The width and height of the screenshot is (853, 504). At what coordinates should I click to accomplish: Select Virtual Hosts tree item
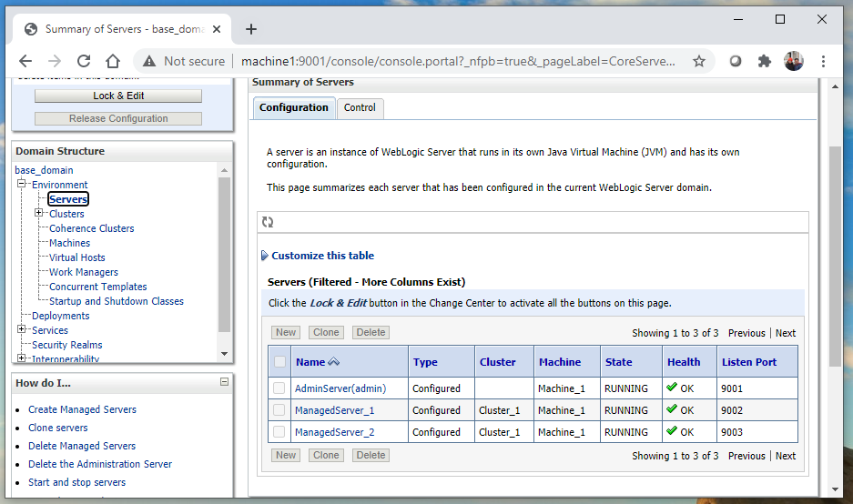tap(77, 257)
